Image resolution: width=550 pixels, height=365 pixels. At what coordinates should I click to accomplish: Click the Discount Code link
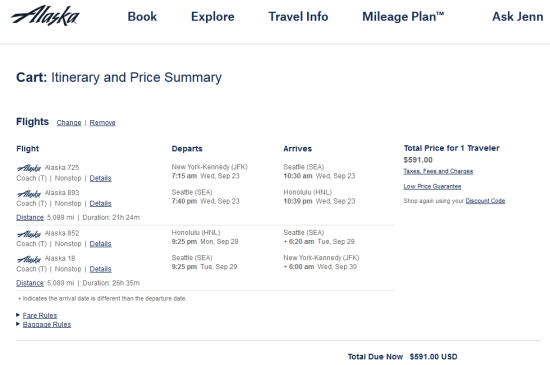click(485, 201)
